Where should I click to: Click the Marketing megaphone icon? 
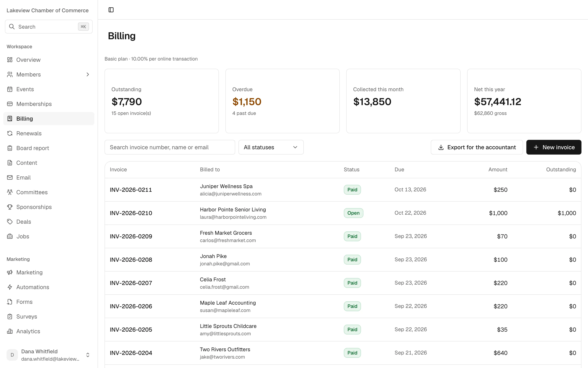10,272
